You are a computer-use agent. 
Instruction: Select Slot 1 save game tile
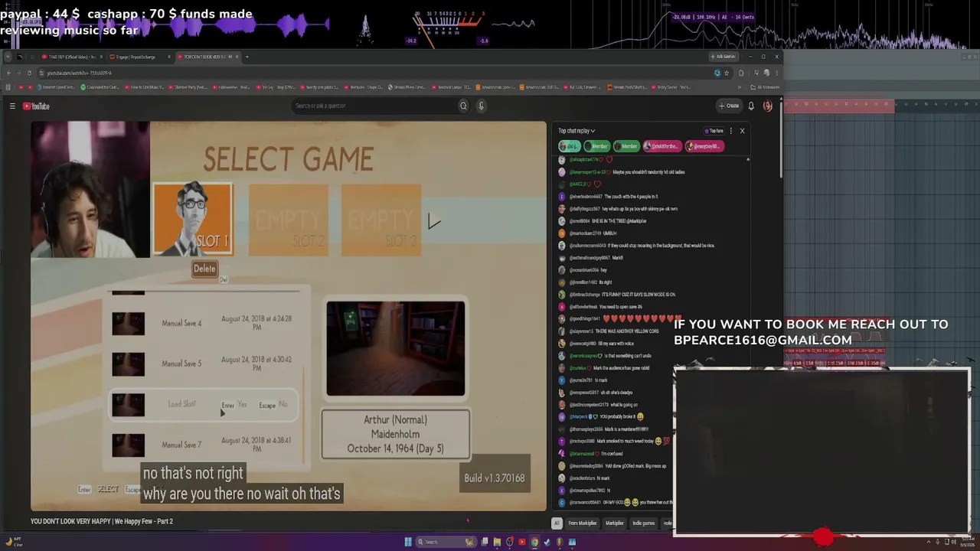(192, 219)
